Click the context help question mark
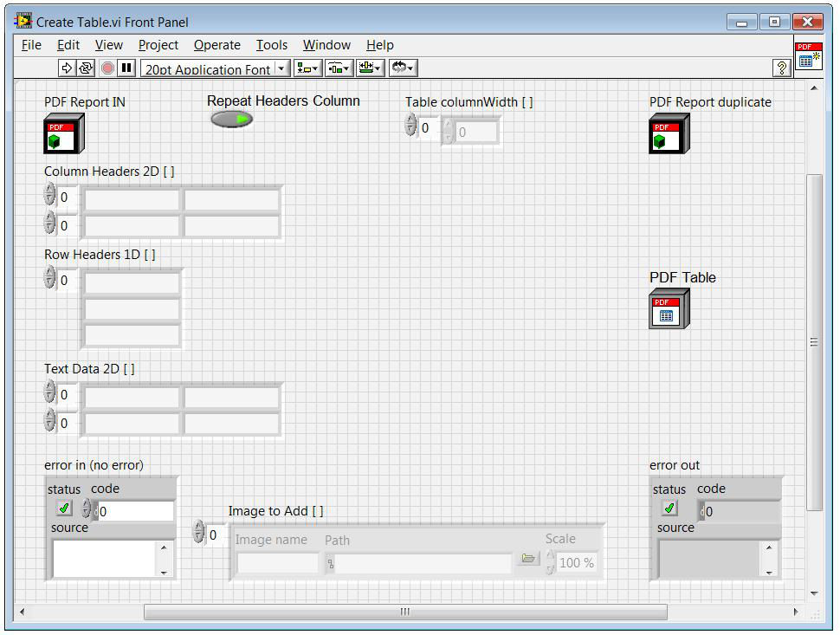Viewport: 840px width, 635px height. click(x=782, y=68)
